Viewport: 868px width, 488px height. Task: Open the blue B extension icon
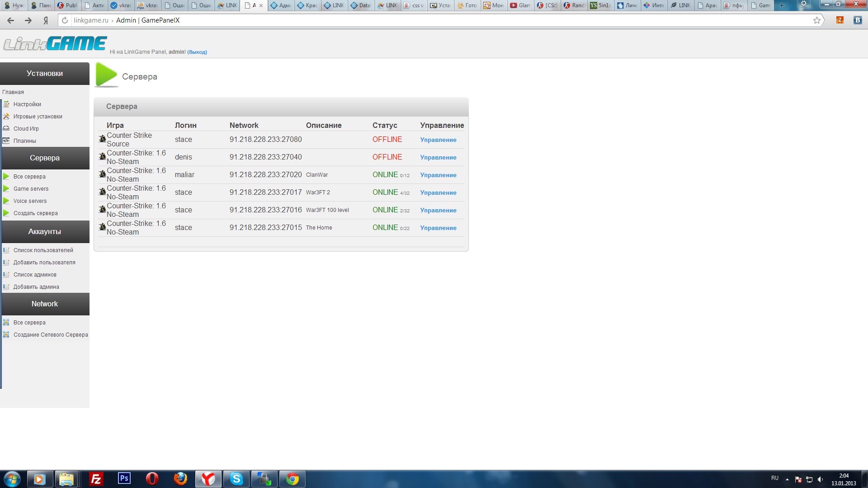tap(857, 20)
